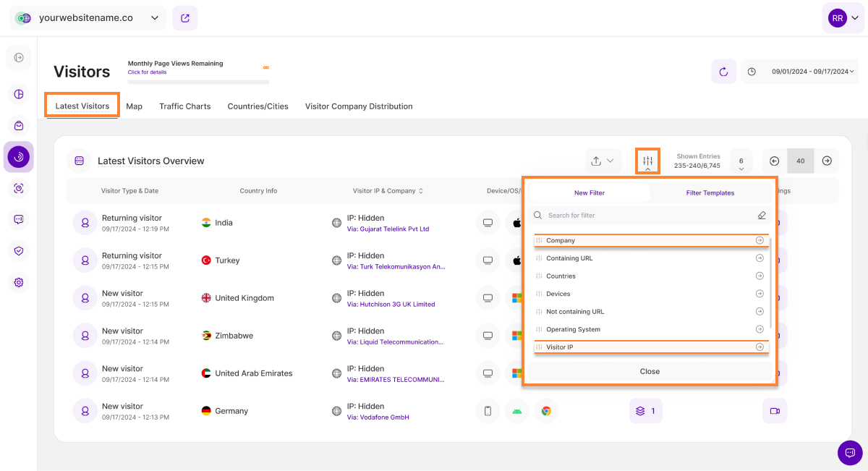The image size is (868, 471).
Task: Open the chat support bubble icon
Action: [x=849, y=452]
